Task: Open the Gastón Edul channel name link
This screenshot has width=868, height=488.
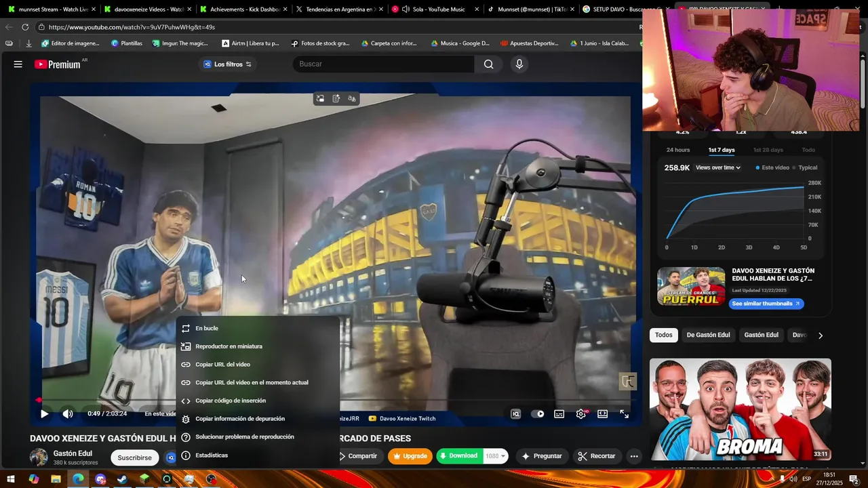Action: pos(73,453)
